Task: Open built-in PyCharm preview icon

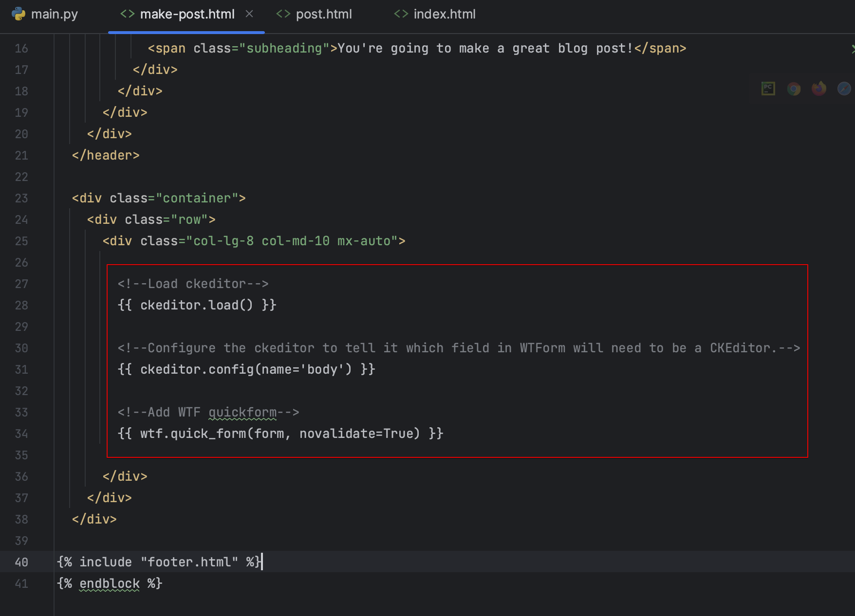Action: (x=768, y=89)
